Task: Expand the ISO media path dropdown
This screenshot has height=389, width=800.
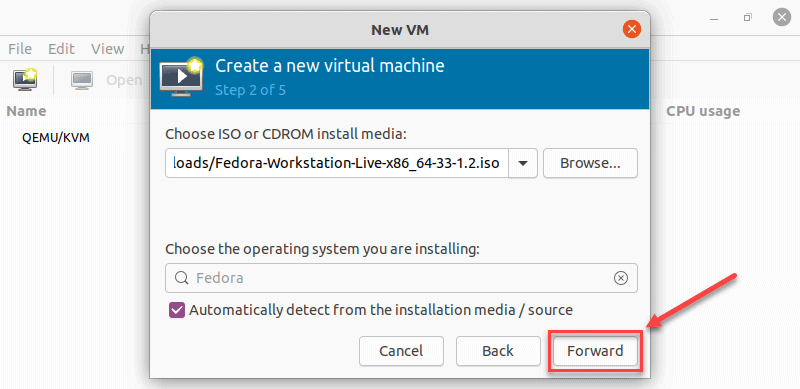Action: coord(523,163)
